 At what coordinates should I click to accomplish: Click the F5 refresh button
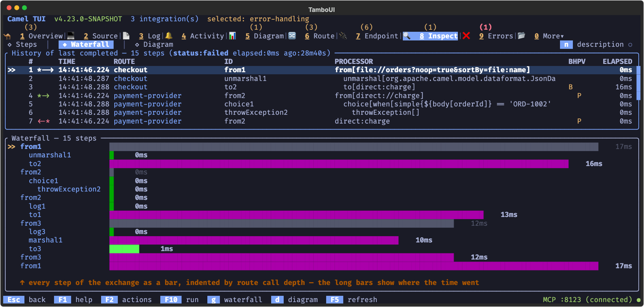point(352,300)
